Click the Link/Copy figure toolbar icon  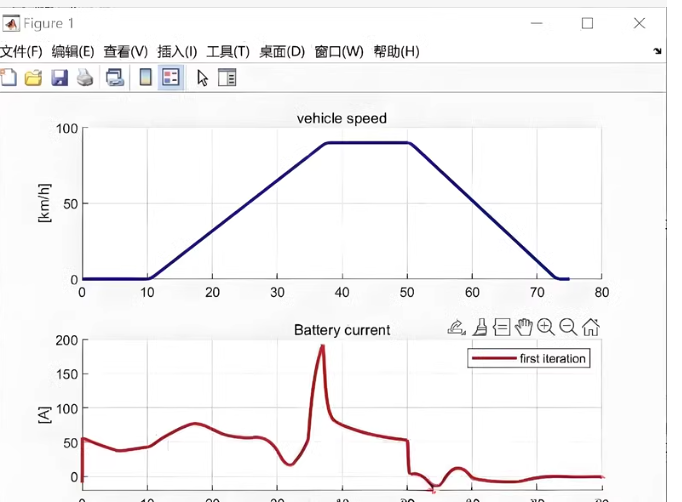(x=115, y=78)
